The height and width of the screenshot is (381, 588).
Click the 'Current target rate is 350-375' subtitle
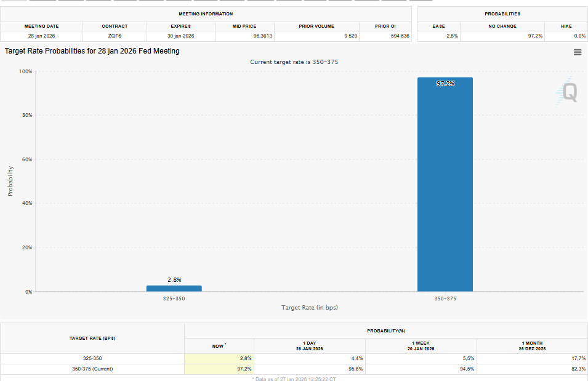click(294, 62)
